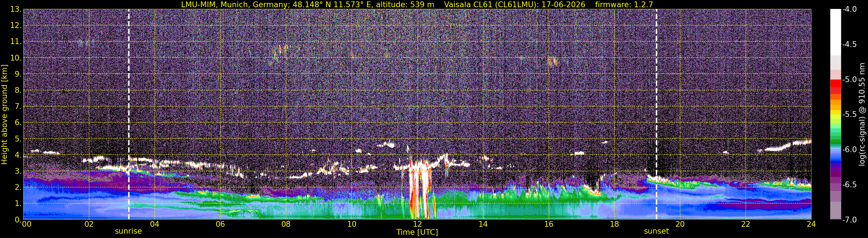Click the plot title with Vaisala CL61
The width and height of the screenshot is (868, 238).
click(x=417, y=4)
